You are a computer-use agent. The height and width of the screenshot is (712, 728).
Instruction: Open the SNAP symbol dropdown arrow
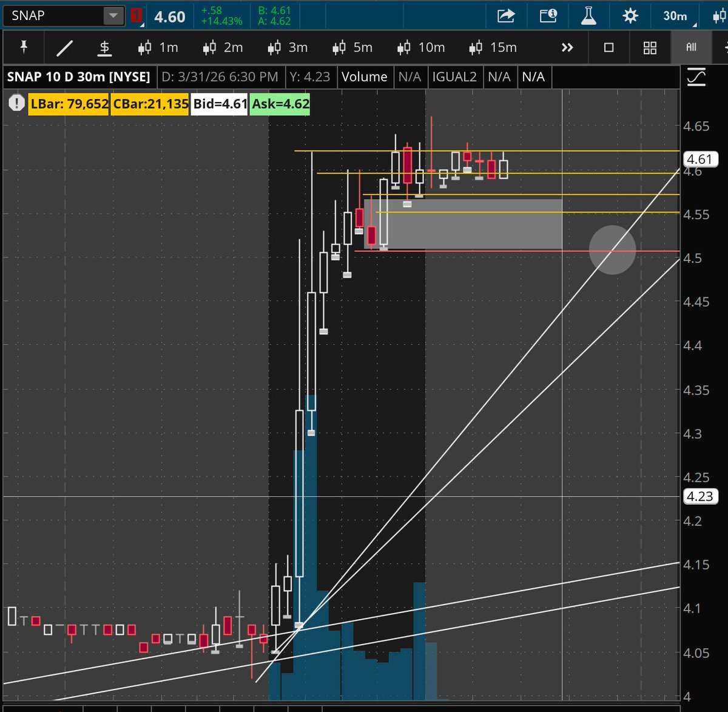[113, 16]
